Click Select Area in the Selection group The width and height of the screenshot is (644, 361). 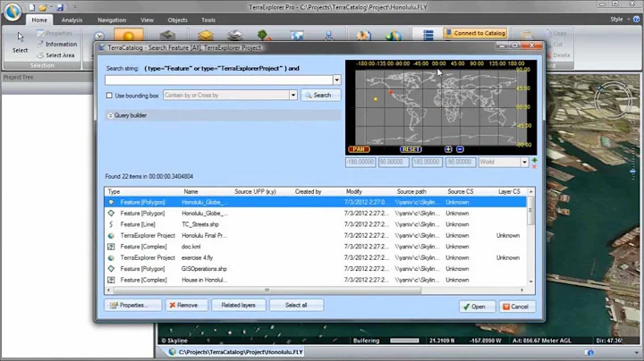coord(55,55)
